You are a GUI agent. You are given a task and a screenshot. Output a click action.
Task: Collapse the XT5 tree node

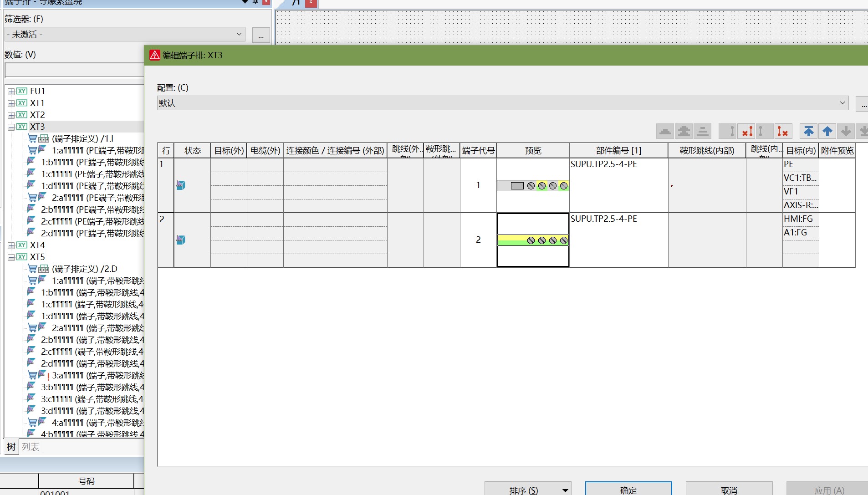coord(11,257)
